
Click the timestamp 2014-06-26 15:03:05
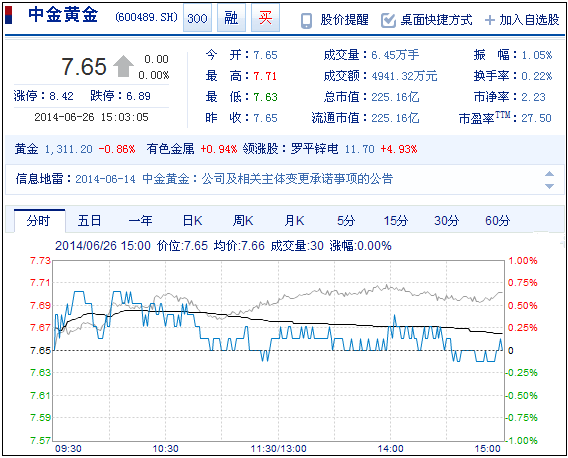point(91,117)
